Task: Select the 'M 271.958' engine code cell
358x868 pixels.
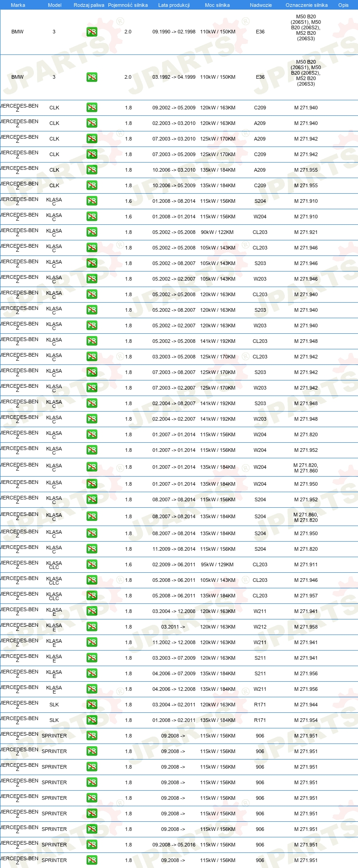Action: click(306, 627)
